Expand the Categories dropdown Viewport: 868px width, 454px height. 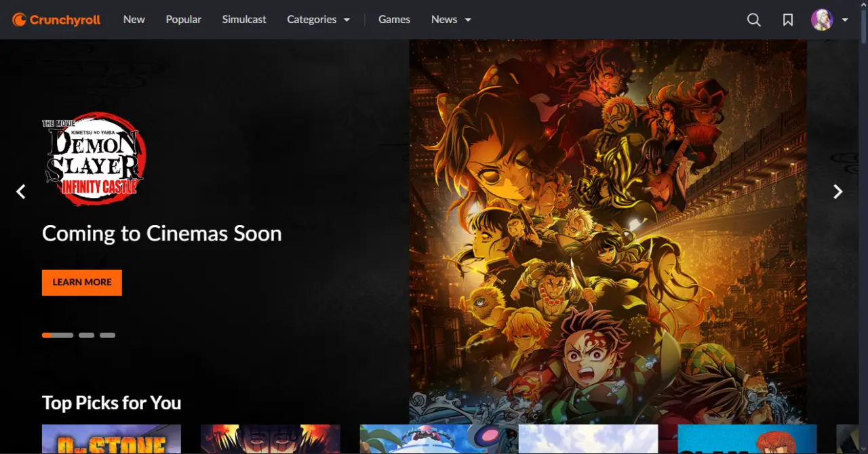click(319, 20)
